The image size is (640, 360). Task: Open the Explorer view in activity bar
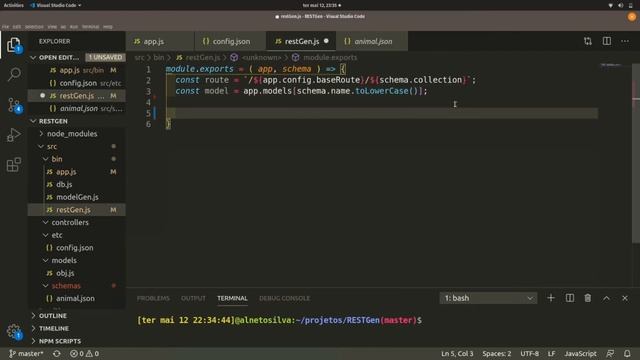[14, 45]
